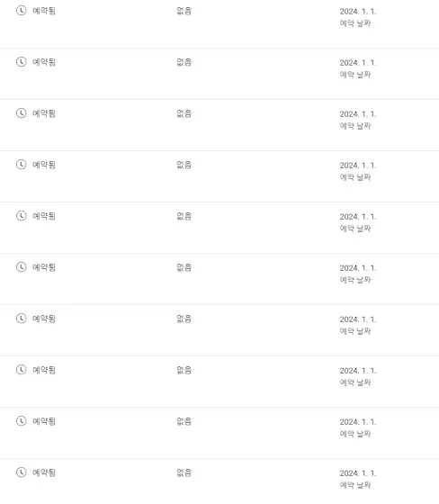
Task: Click the clock icon in the first row
Action: (22, 11)
